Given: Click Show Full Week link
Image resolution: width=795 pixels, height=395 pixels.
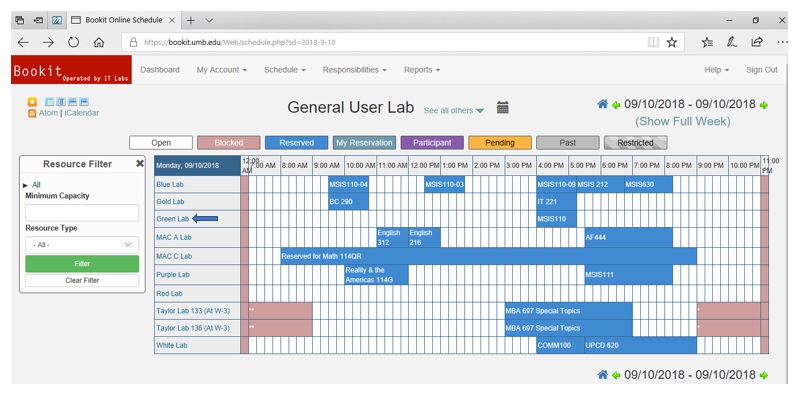Looking at the screenshot, I should pyautogui.click(x=682, y=122).
